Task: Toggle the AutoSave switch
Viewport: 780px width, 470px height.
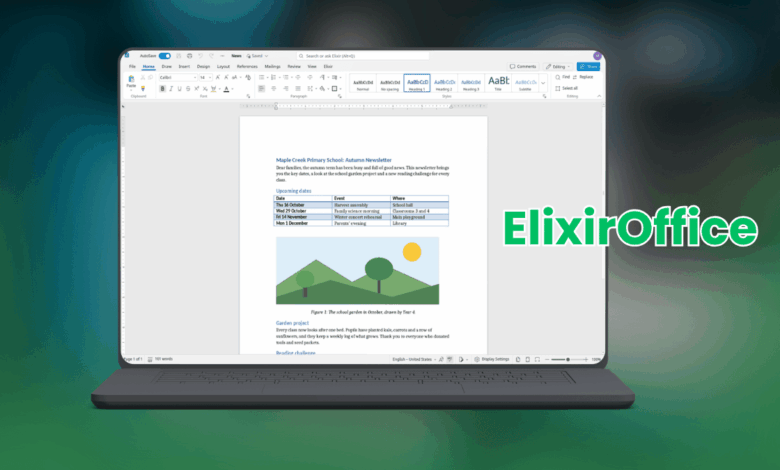Action: coord(165,56)
